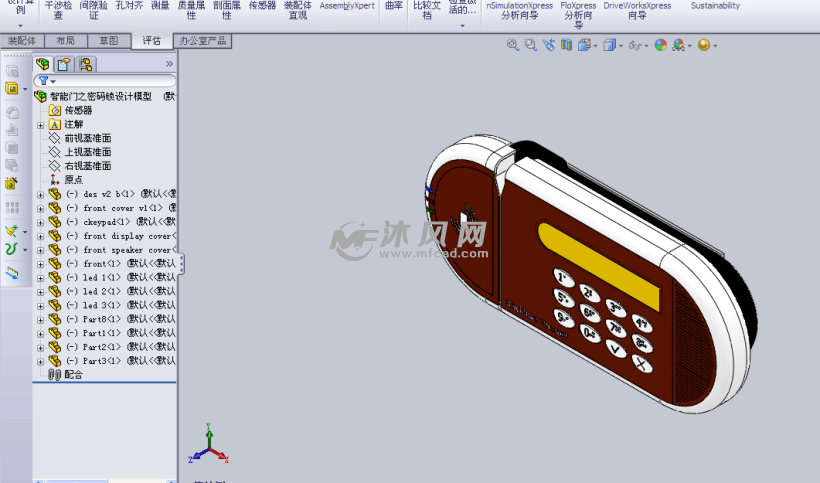Open AssemblyXpert from the ribbon
Viewport: 820px width, 483px height.
pos(347,6)
